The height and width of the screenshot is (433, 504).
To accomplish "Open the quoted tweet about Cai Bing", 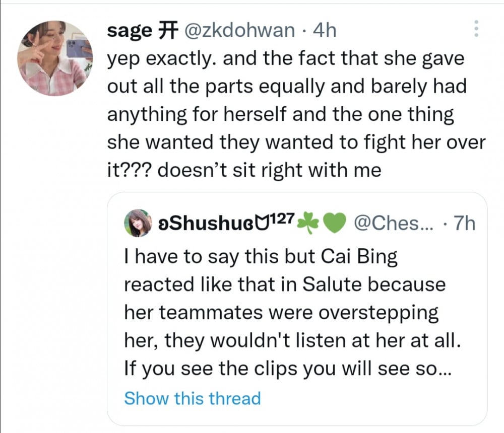I will (x=297, y=309).
